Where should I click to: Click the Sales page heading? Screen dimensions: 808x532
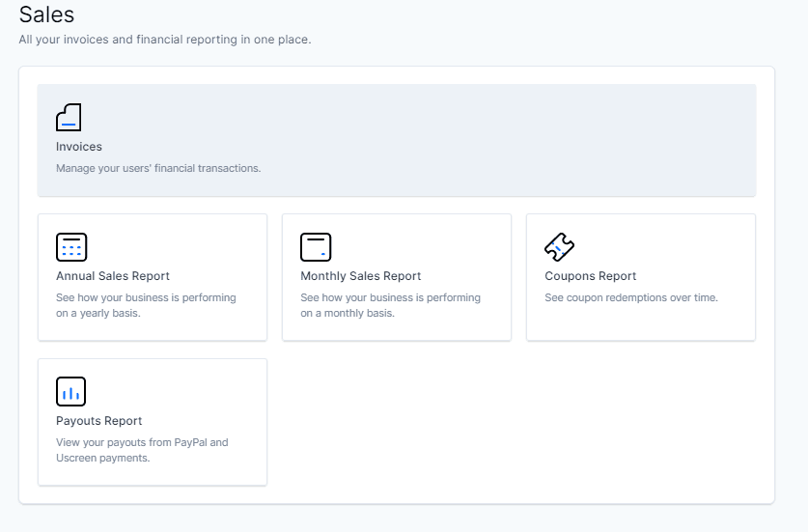[47, 14]
